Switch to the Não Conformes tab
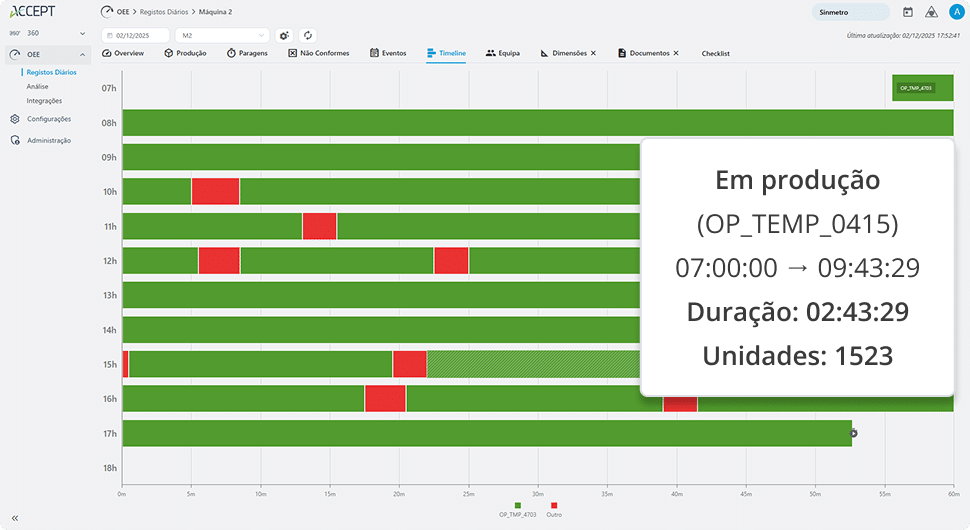Viewport: 970px width, 530px height. (319, 53)
